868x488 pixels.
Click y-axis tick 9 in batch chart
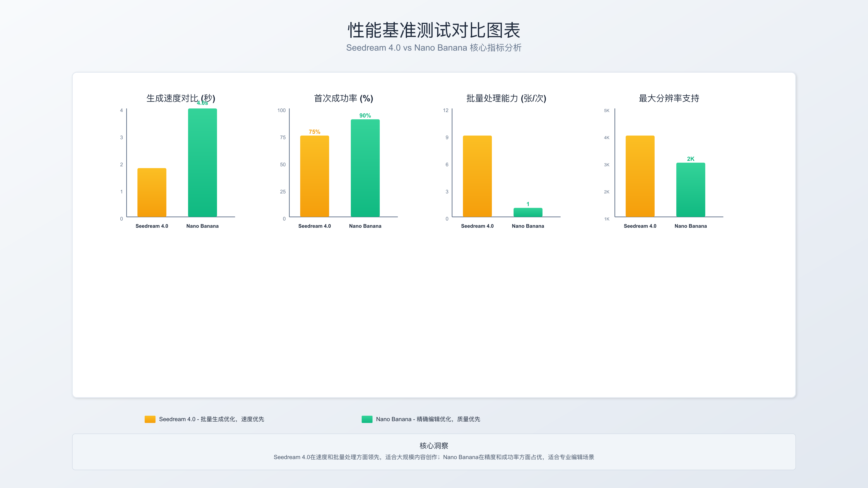pyautogui.click(x=447, y=137)
